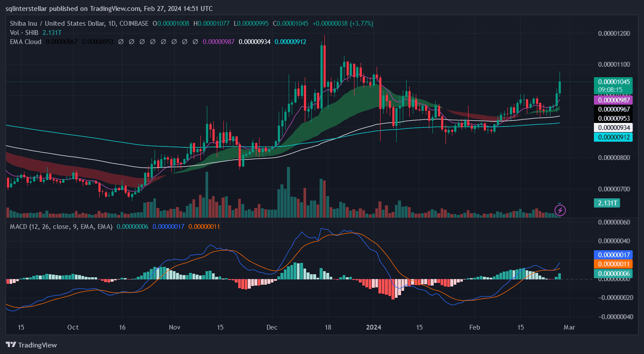This screenshot has height=354, width=644.
Task: Click the TradingView logo in the footer
Action: pyautogui.click(x=31, y=345)
